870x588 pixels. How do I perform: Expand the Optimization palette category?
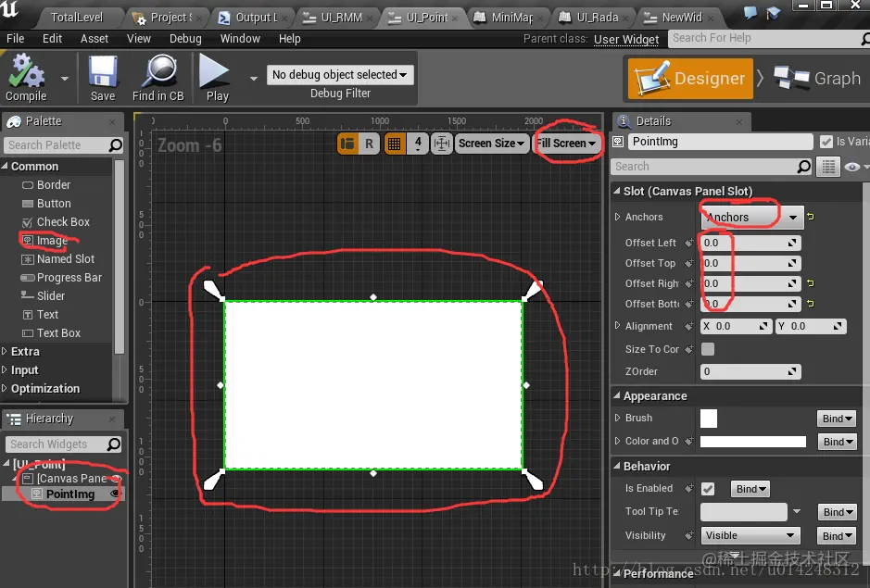pyautogui.click(x=5, y=388)
